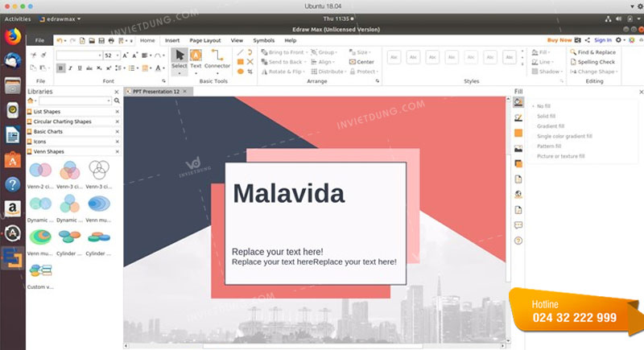Click the Malavida title text on slide
Viewport: 644px width, 350px height.
tap(289, 193)
